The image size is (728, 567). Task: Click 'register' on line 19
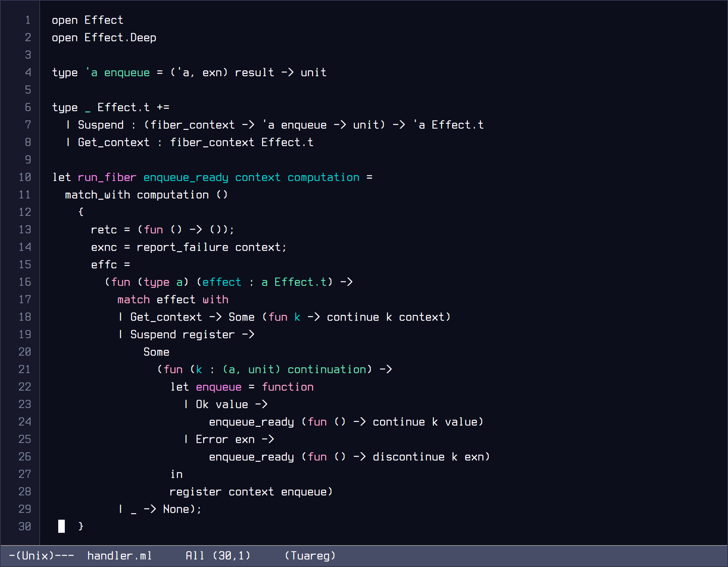pos(209,334)
